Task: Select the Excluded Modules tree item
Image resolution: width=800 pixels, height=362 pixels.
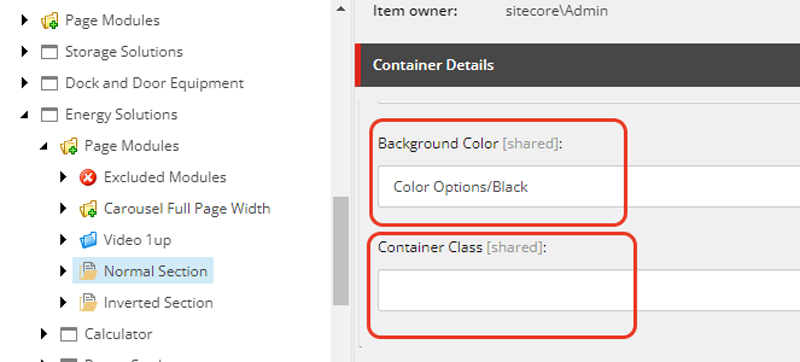Action: pyautogui.click(x=165, y=177)
